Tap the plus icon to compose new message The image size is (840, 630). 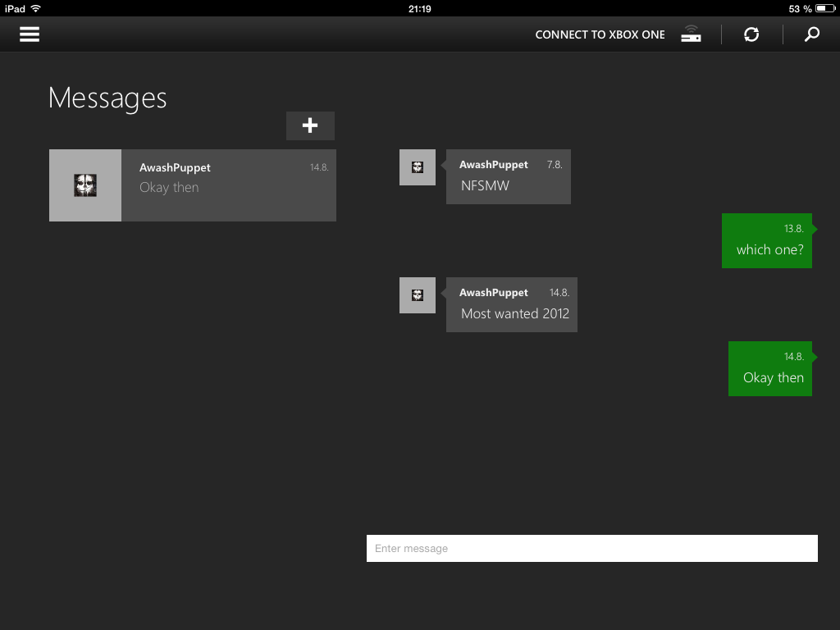click(310, 126)
